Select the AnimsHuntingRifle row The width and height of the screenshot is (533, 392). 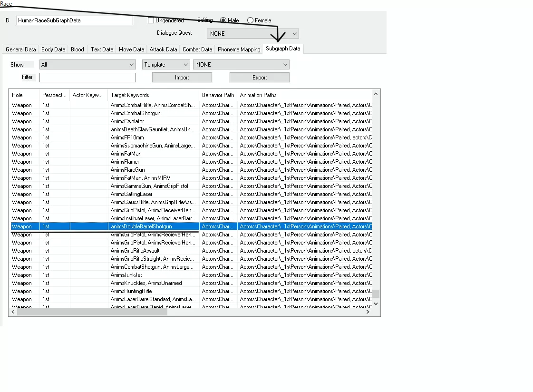click(192, 291)
